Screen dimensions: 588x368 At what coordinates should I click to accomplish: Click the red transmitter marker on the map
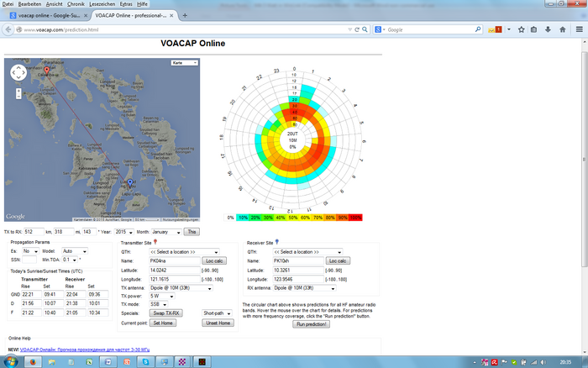[46, 70]
